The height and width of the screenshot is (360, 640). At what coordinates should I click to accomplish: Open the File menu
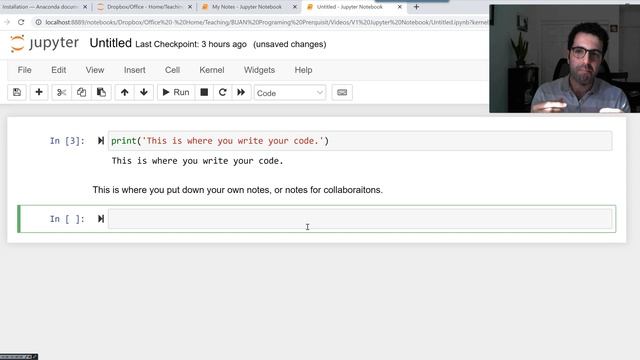click(x=24, y=70)
